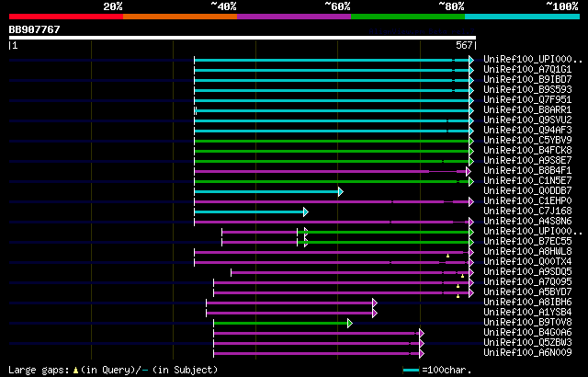Click the purple arrowhead ending the A8IBH6 alignment
The width and height of the screenshot is (588, 377).
tap(375, 303)
